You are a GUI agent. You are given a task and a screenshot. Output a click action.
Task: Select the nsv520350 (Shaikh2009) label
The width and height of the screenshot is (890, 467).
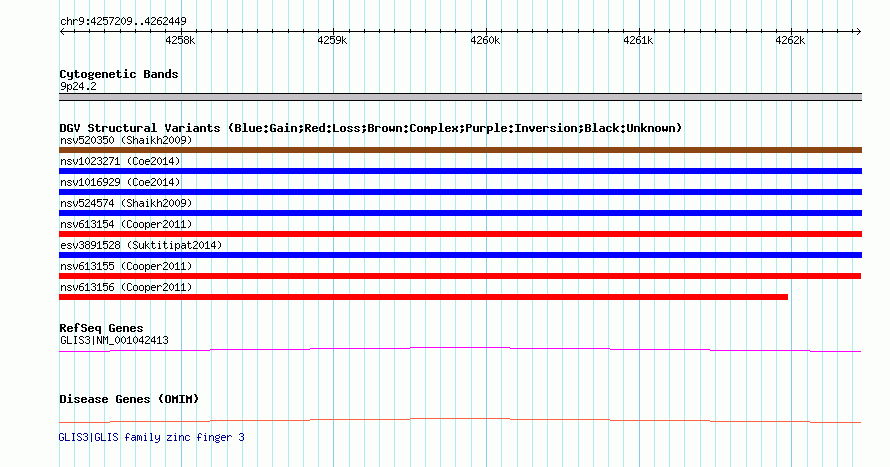[x=126, y=140]
